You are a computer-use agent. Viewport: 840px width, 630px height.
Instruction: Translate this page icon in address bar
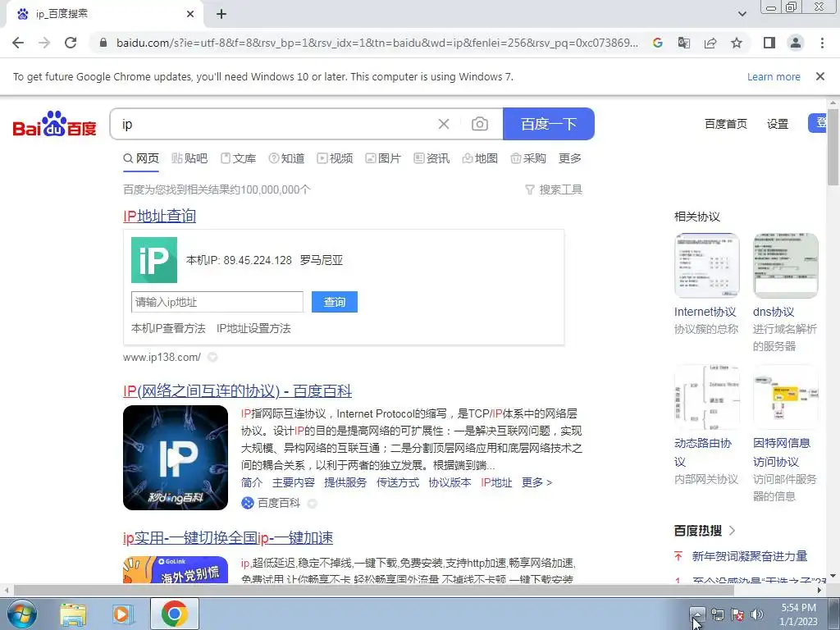point(684,43)
